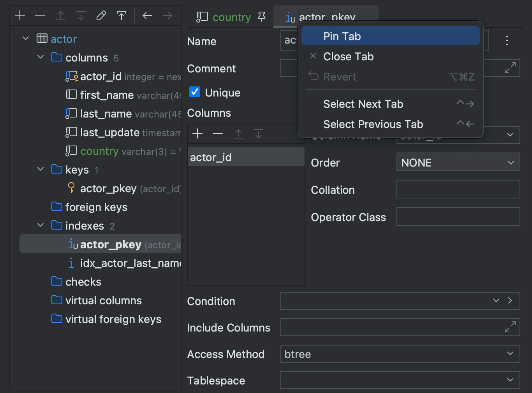Viewport: 532px width, 393px height.
Task: Add a column using the plus icon
Action: tap(197, 133)
